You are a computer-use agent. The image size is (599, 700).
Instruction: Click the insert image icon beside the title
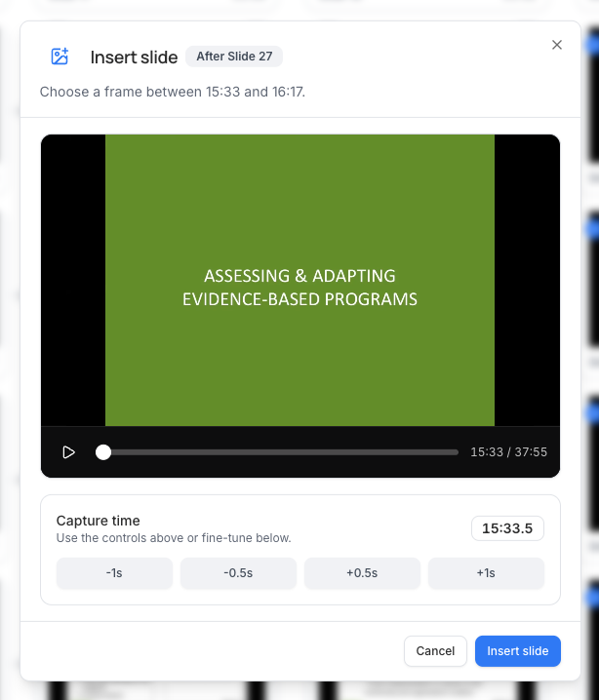coord(60,57)
